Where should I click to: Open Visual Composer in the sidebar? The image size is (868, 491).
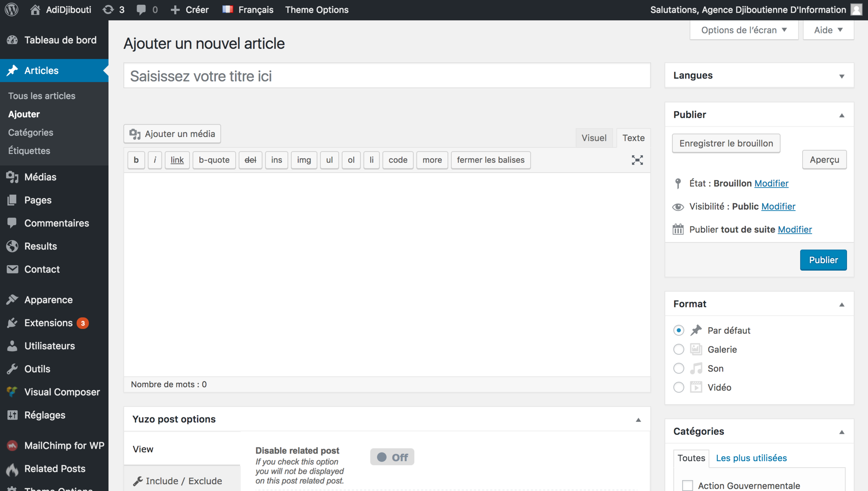pos(62,392)
